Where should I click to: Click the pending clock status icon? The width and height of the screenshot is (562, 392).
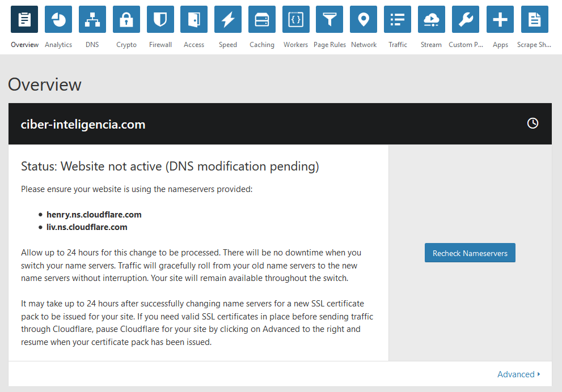pos(533,123)
